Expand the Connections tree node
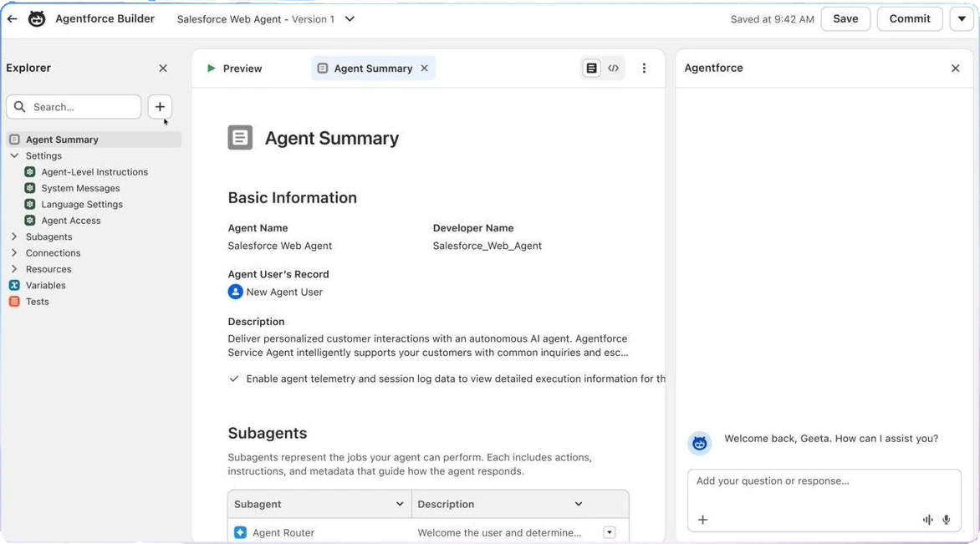Viewport: 980px width, 544px height. pyautogui.click(x=14, y=253)
